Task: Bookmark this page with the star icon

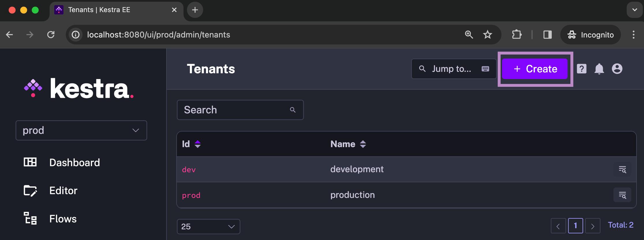Action: coord(487,35)
